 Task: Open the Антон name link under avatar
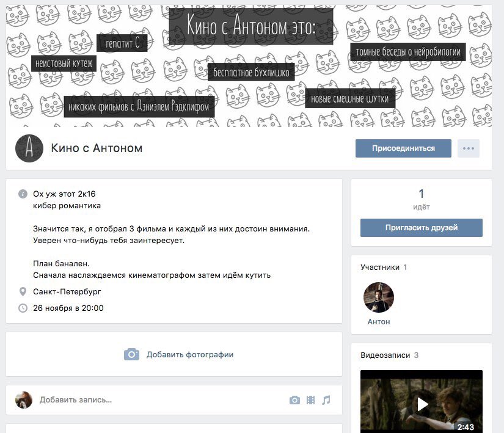point(378,322)
